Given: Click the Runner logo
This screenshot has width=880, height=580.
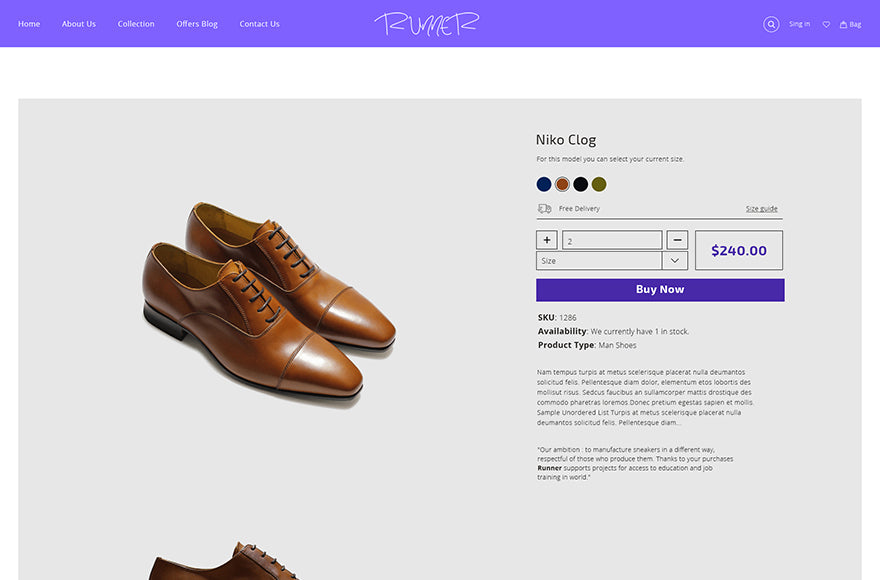Looking at the screenshot, I should (x=427, y=24).
